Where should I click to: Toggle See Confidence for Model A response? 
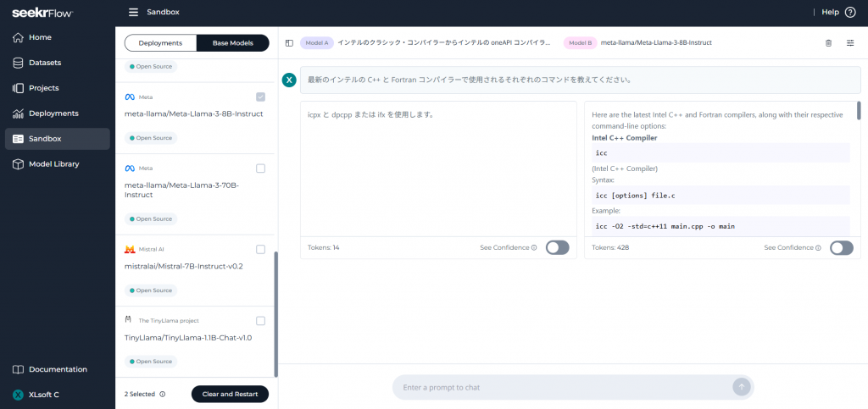coord(558,247)
